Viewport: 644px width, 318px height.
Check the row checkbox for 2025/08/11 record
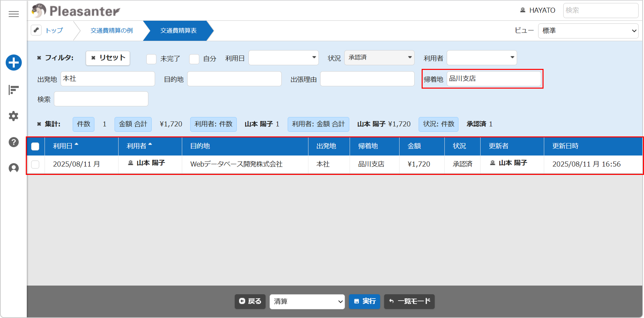pyautogui.click(x=35, y=164)
